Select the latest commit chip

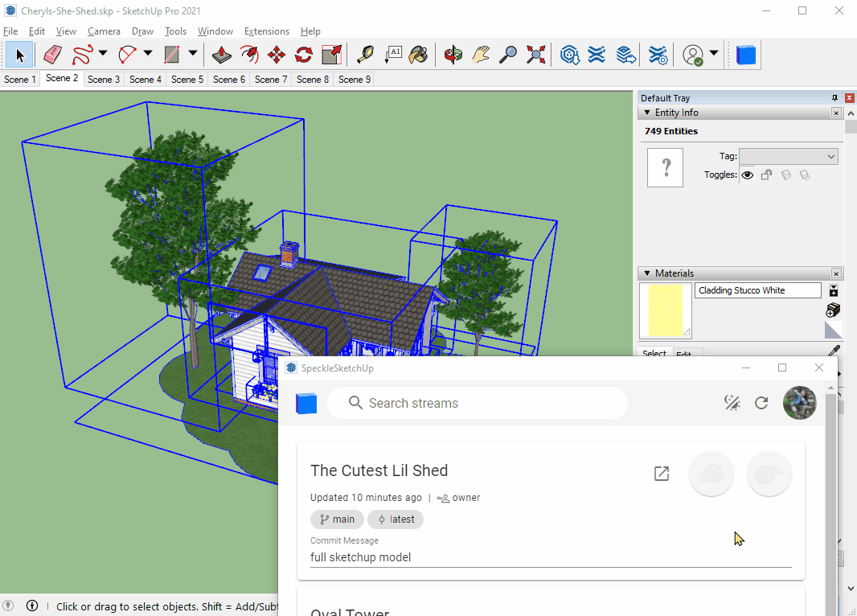point(396,519)
